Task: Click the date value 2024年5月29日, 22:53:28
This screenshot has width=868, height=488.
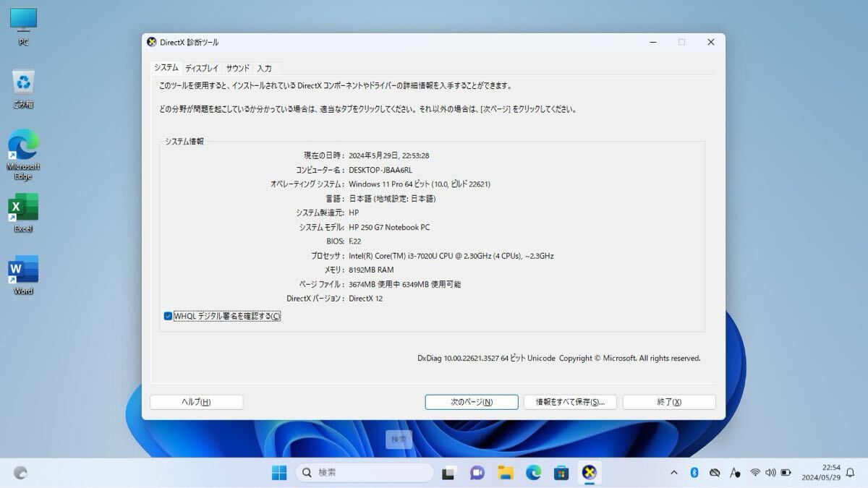Action: (389, 155)
